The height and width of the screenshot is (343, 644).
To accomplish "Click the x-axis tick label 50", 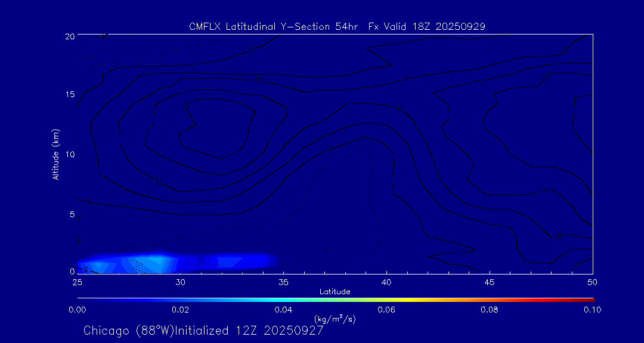I will point(592,283).
